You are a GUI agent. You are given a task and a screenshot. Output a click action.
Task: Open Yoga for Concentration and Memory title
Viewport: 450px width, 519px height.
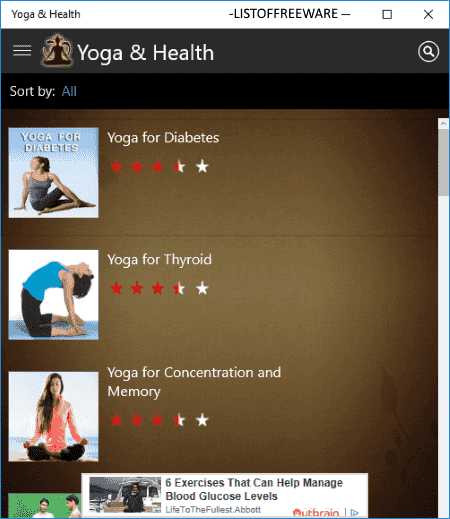pyautogui.click(x=194, y=382)
